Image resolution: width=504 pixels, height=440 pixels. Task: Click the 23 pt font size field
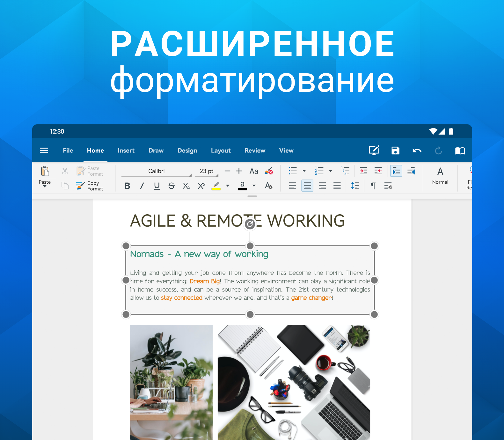(207, 171)
